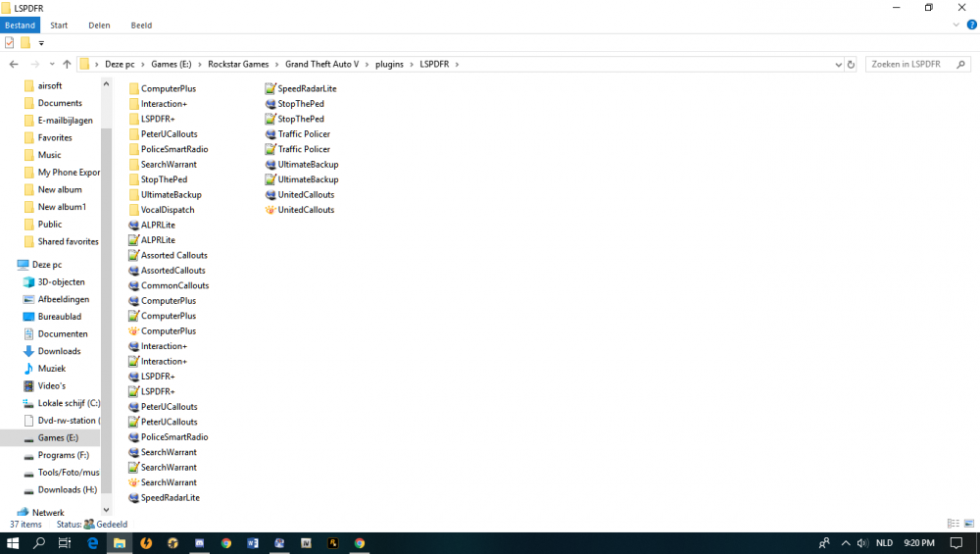Go to Grand Theft Auto V breadcrumb

pyautogui.click(x=321, y=65)
